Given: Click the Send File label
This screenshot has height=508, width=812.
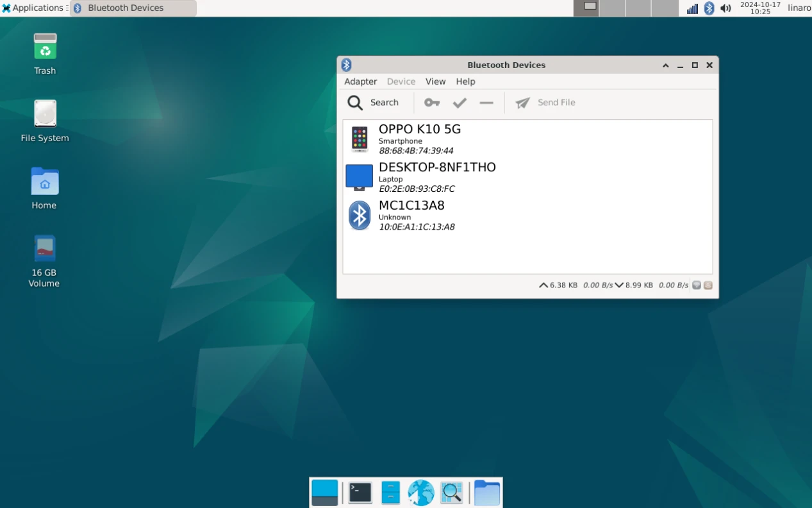Looking at the screenshot, I should (556, 103).
